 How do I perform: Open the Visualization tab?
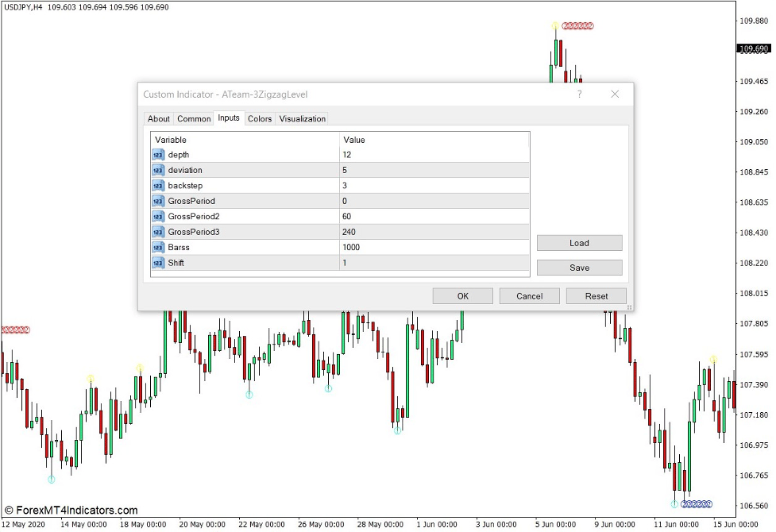tap(303, 119)
